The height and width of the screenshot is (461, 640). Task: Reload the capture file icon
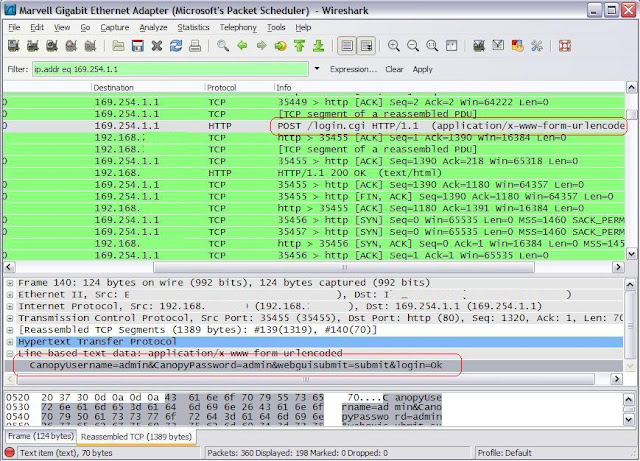(x=176, y=46)
